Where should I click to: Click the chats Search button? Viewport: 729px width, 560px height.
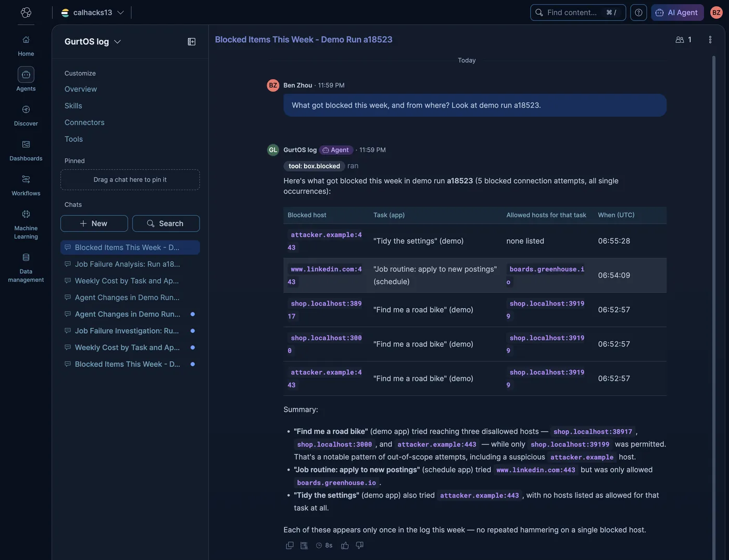coord(166,223)
